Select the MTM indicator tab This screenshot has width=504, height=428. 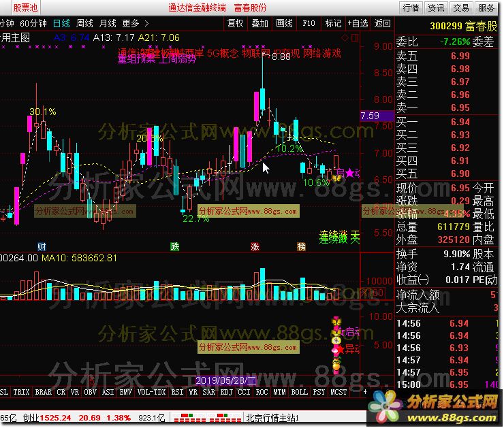pyautogui.click(x=279, y=392)
